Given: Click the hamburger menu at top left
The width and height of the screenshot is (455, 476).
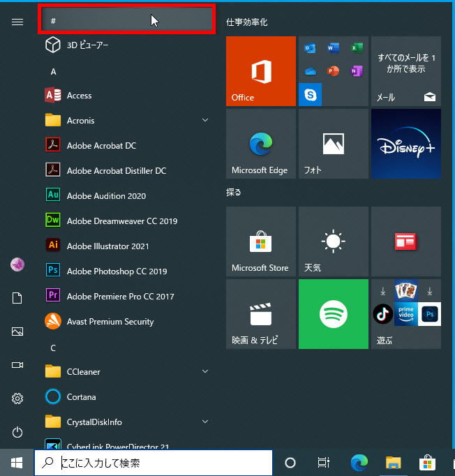Looking at the screenshot, I should (17, 22).
